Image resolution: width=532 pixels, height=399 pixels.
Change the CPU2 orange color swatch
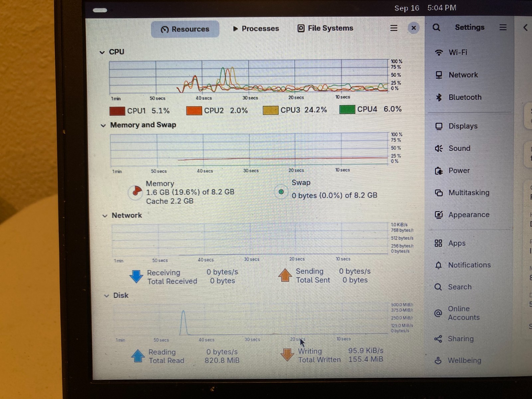pos(194,111)
